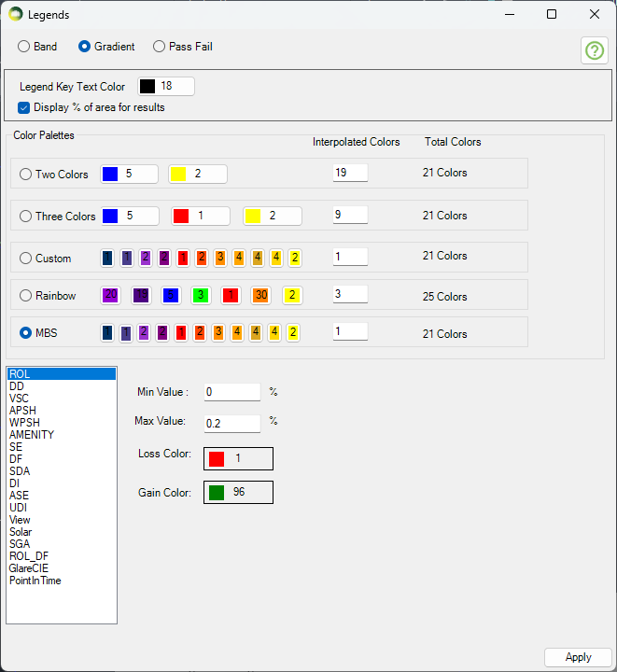Viewport: 617px width, 672px height.
Task: Edit Two Colors interpolated colors field 19
Action: (x=350, y=173)
